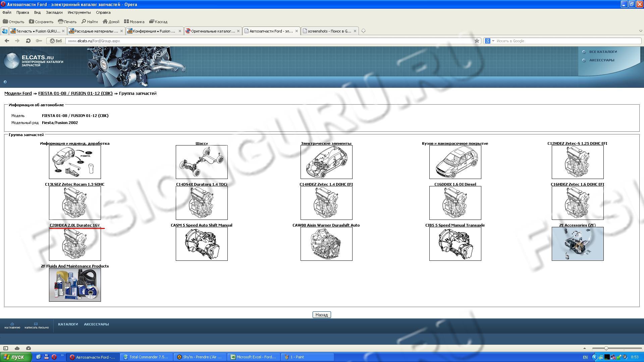Open the Правка menu
The width and height of the screenshot is (644, 362).
[22, 12]
